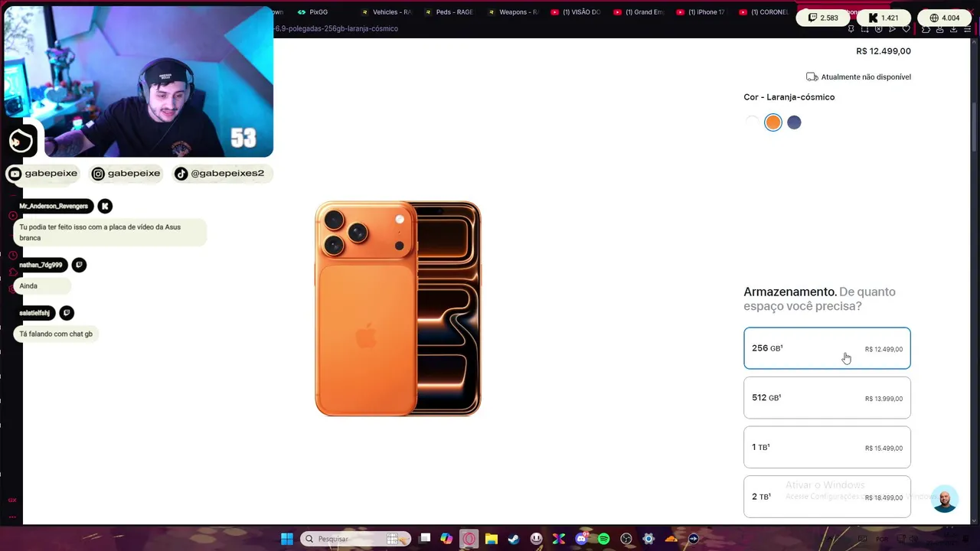The height and width of the screenshot is (551, 980).
Task: Click the globe total viewers 4.004 badge
Action: click(944, 18)
